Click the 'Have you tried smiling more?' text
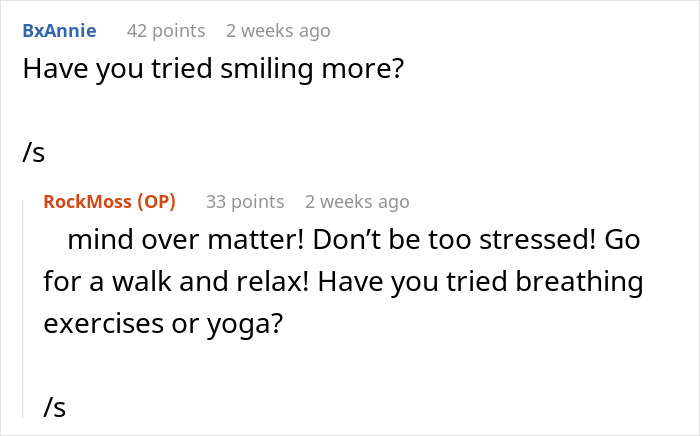700x436 pixels. pyautogui.click(x=213, y=69)
